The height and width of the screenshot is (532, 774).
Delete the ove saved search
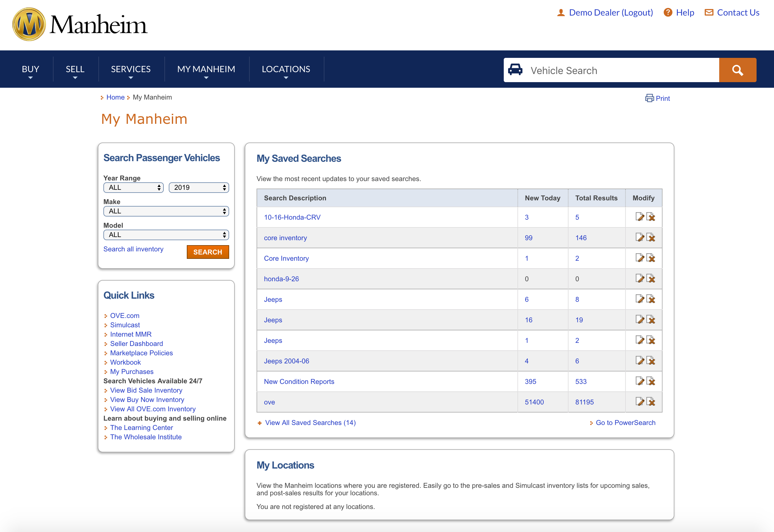[651, 402]
